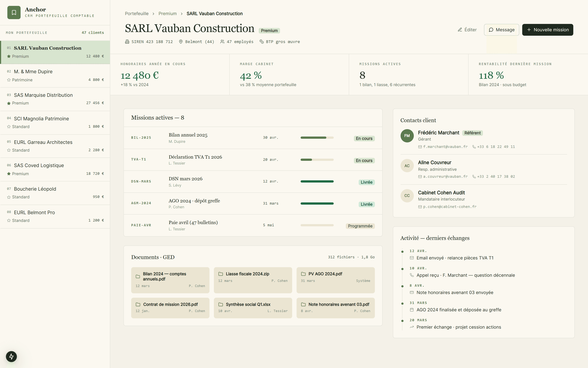The image size is (588, 368).
Task: Click the mail icon beside a.couvreur@vauban.fr
Action: pyautogui.click(x=420, y=177)
